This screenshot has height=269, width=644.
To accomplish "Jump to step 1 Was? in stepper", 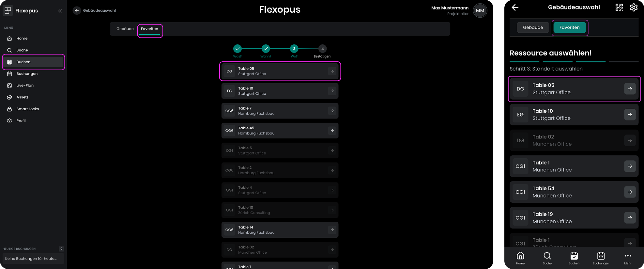I will pyautogui.click(x=238, y=49).
